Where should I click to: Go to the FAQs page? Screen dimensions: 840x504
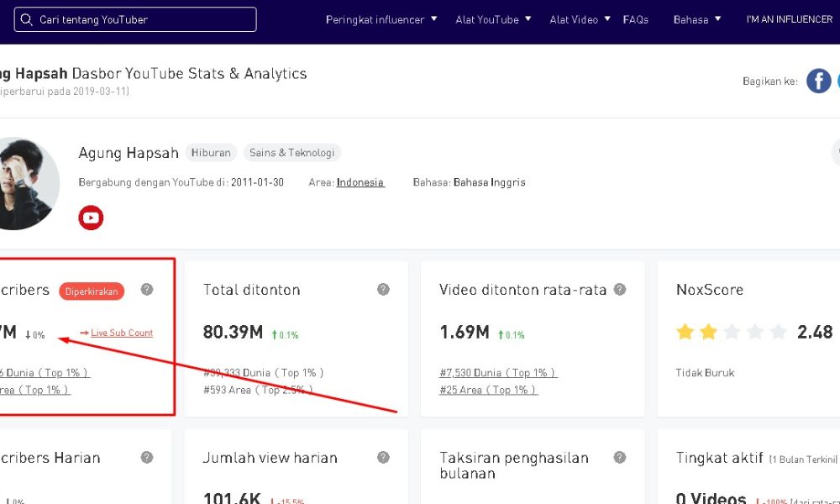(635, 20)
